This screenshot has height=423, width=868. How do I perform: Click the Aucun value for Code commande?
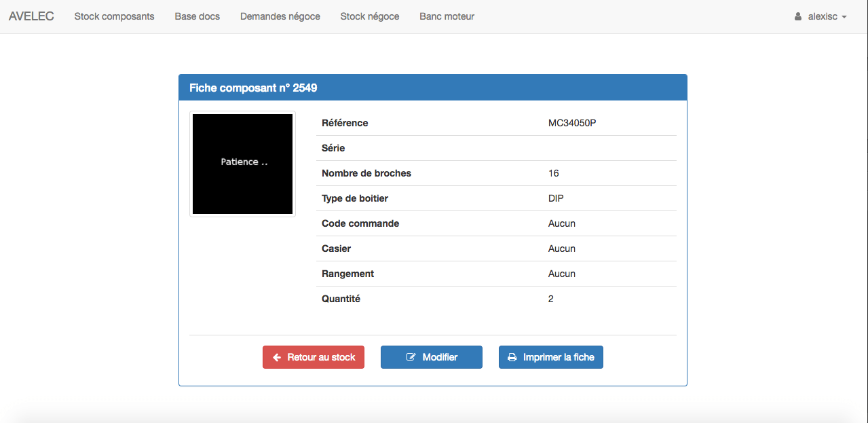pos(562,223)
